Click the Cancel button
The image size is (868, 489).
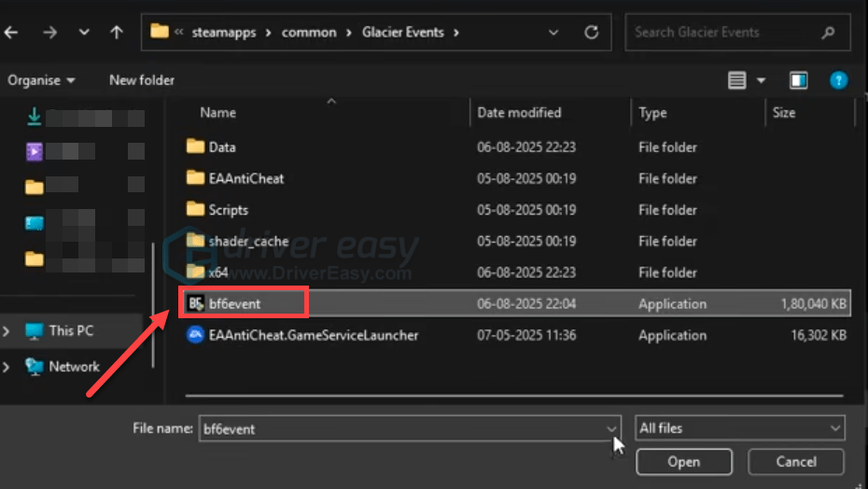pyautogui.click(x=796, y=462)
